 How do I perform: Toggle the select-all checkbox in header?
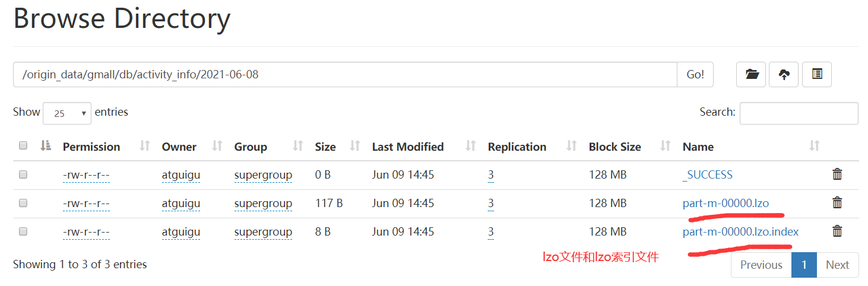pos(23,145)
